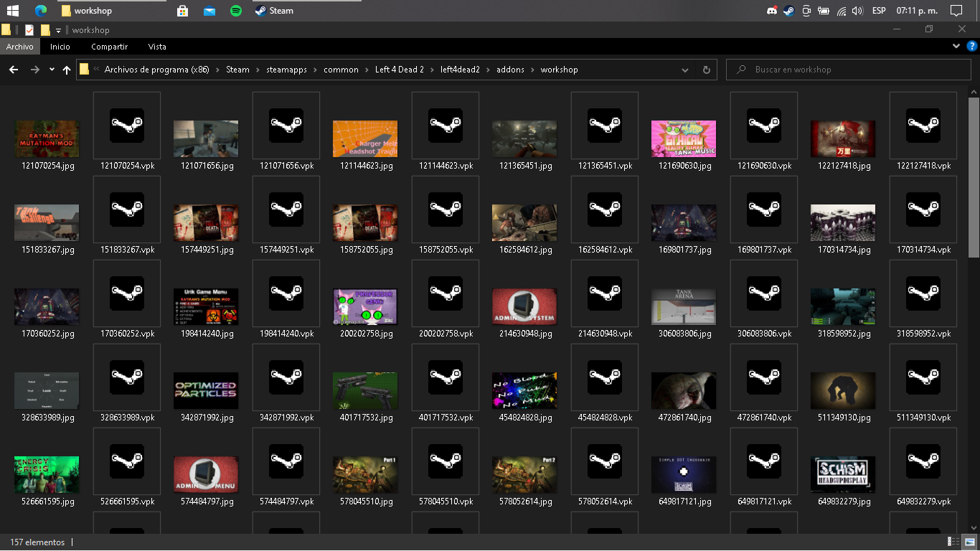Switch to the details view layout
980x551 pixels.
[954, 542]
